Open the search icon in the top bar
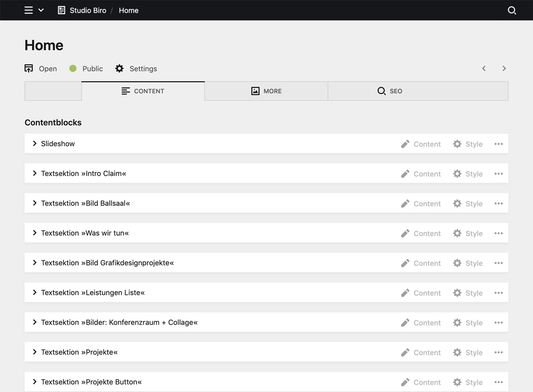 click(512, 10)
